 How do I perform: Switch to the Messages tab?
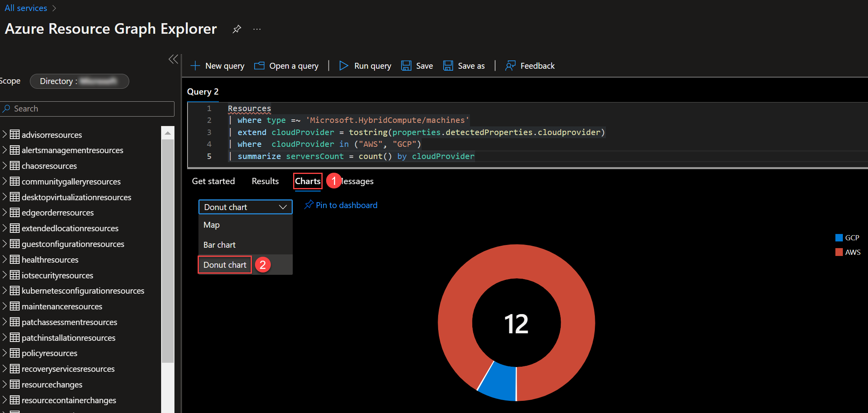tap(357, 181)
